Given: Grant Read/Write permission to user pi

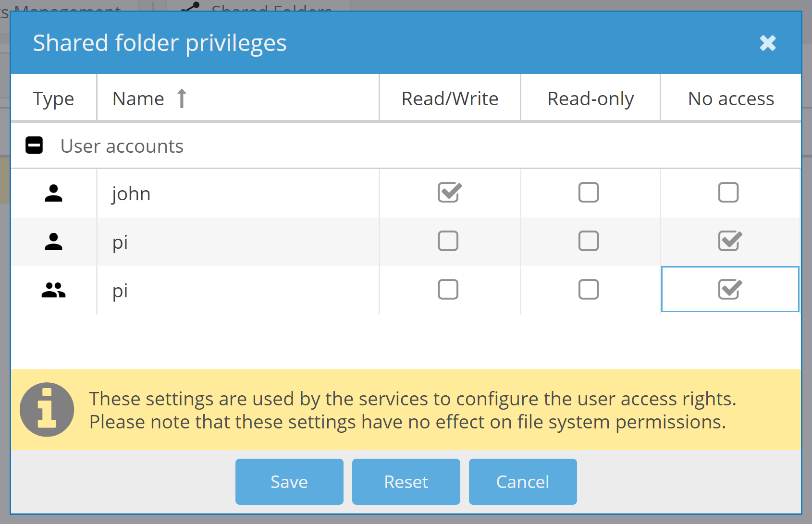Looking at the screenshot, I should (x=449, y=242).
